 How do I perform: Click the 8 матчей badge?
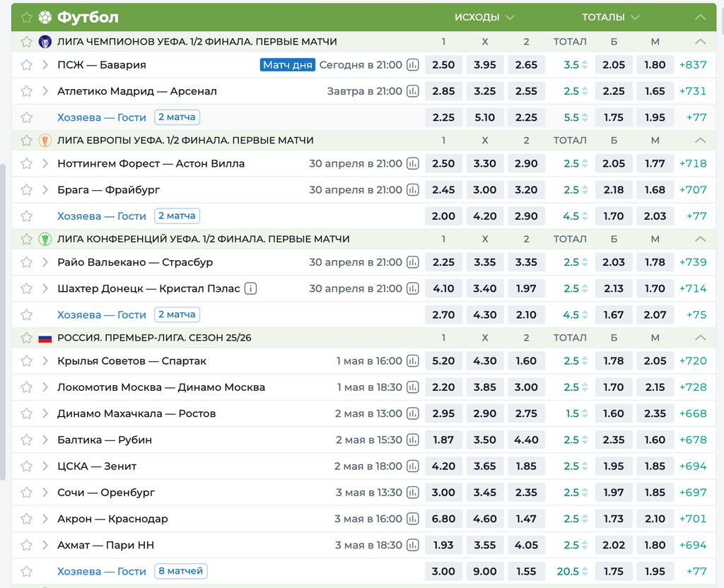(x=180, y=571)
